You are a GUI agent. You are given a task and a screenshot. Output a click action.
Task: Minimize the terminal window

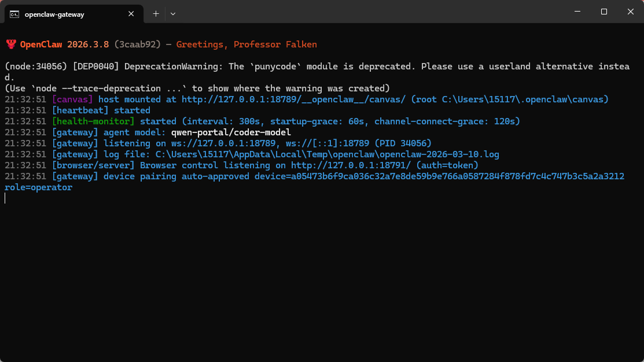click(x=577, y=12)
